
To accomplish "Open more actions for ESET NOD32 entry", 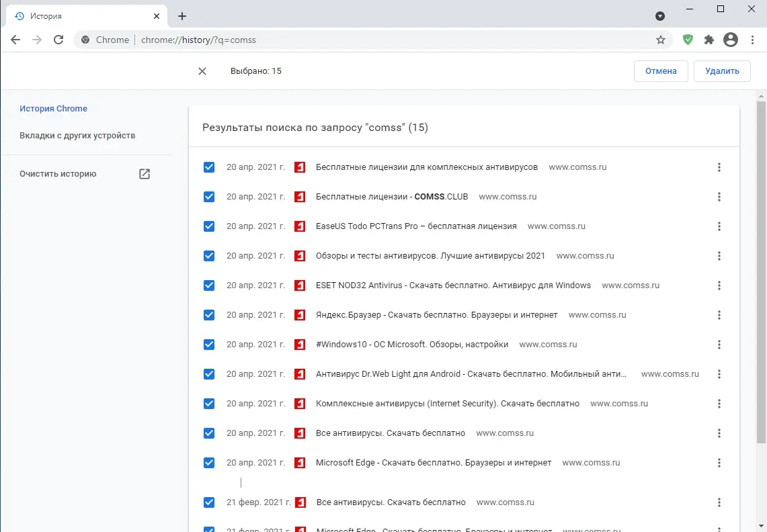I will (x=719, y=285).
